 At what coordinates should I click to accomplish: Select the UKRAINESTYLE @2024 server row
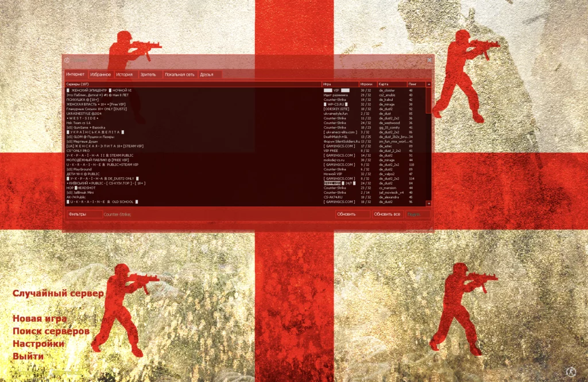tap(84, 114)
